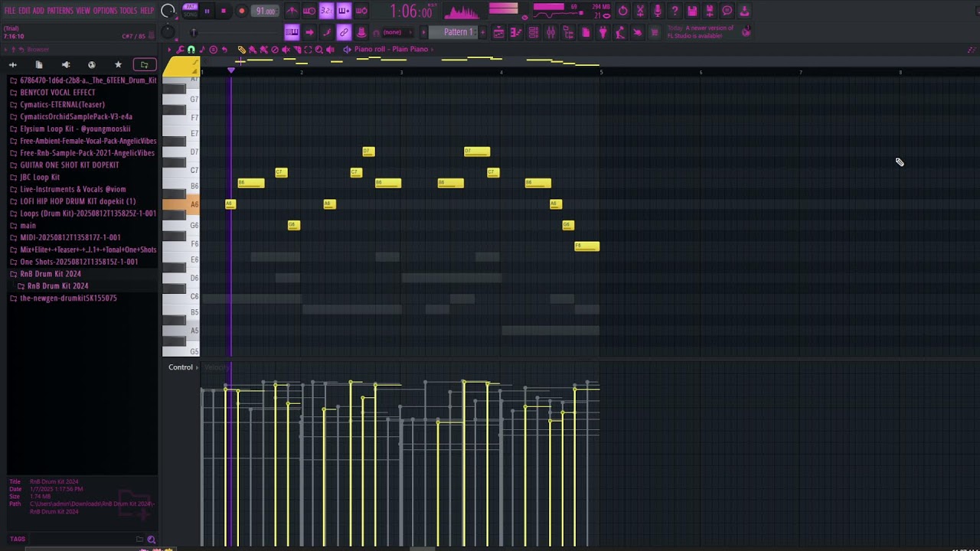Image resolution: width=980 pixels, height=551 pixels.
Task: Open the OPTIONS menu
Action: (x=106, y=11)
